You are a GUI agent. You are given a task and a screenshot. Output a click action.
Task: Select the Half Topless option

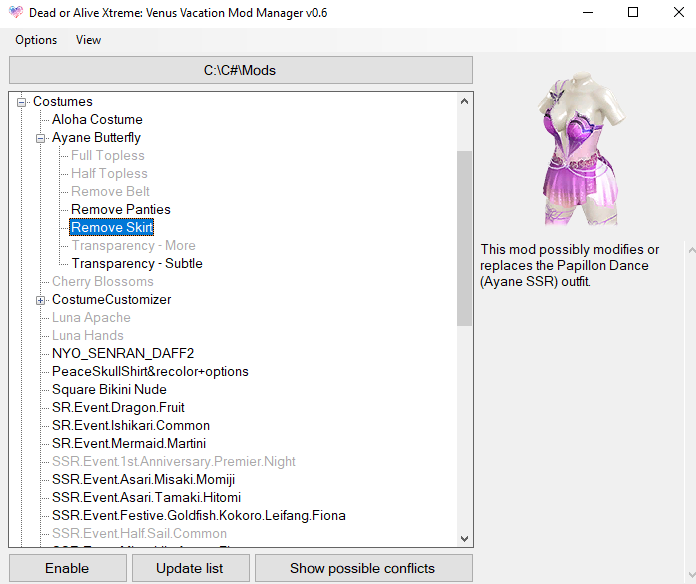tap(109, 174)
